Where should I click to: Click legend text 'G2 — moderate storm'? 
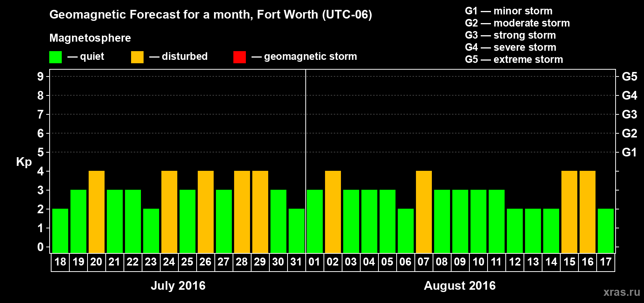coord(517,23)
